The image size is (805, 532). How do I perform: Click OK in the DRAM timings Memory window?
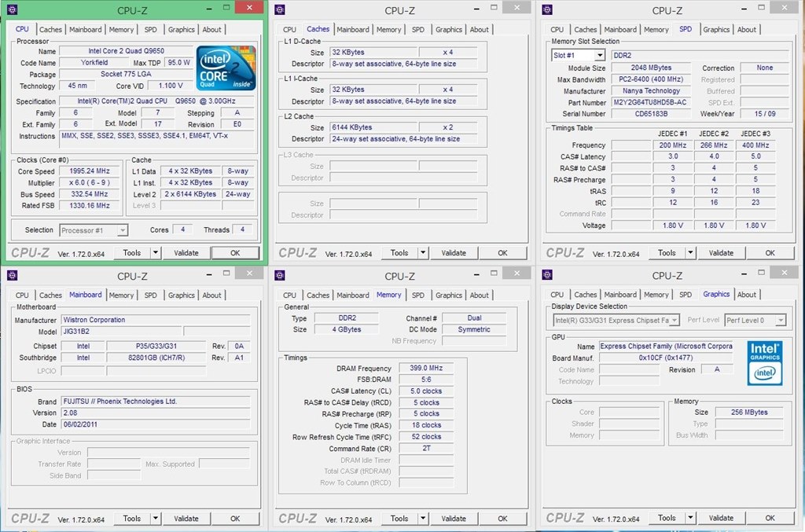502,519
